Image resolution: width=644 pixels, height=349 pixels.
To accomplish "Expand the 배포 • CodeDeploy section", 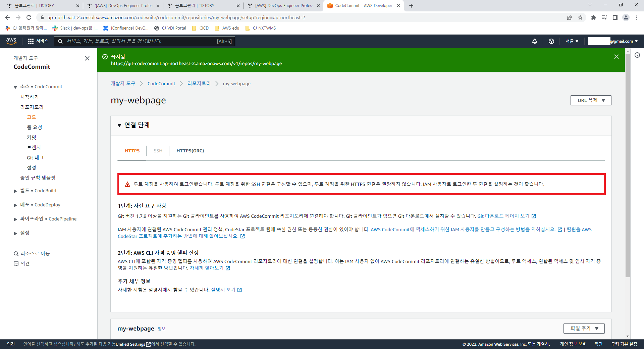I will tap(15, 205).
